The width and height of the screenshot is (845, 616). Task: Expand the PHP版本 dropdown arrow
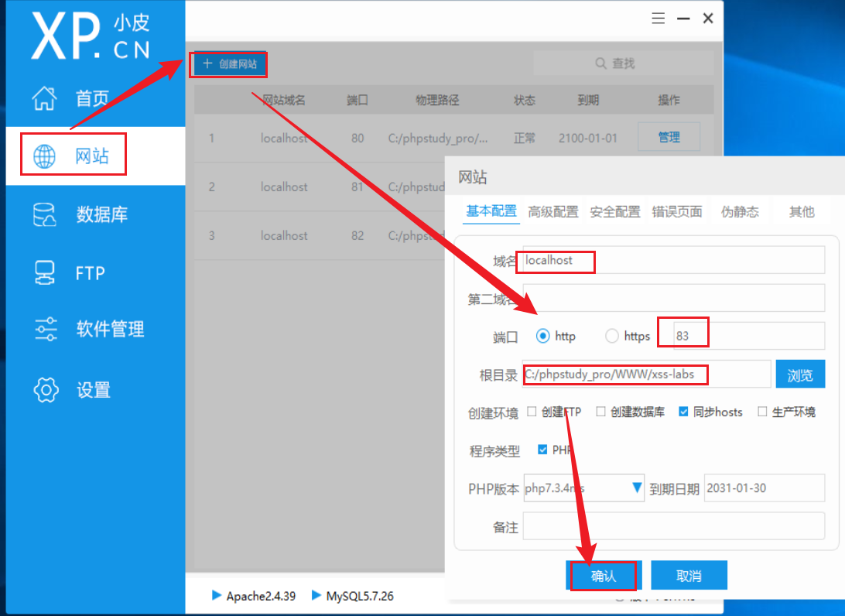(x=636, y=488)
